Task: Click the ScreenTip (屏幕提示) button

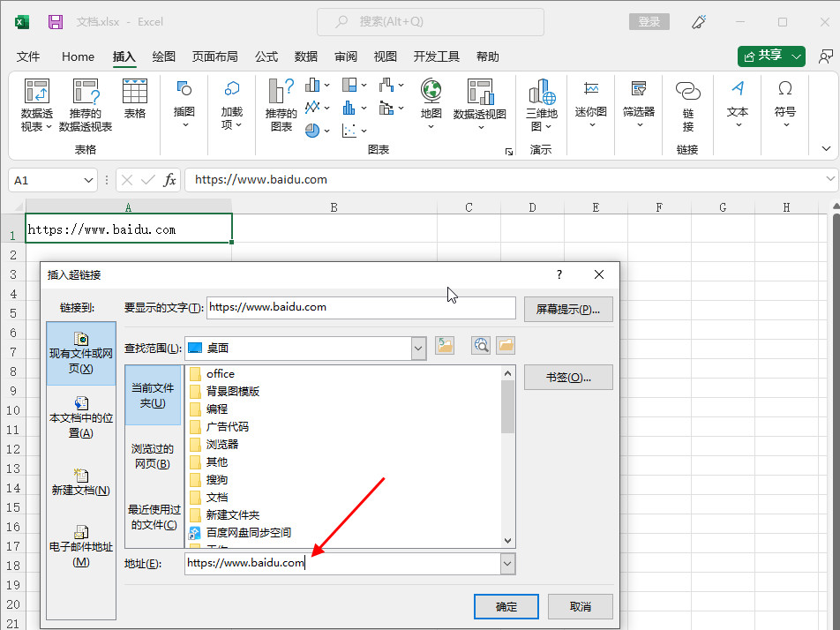Action: coord(568,309)
